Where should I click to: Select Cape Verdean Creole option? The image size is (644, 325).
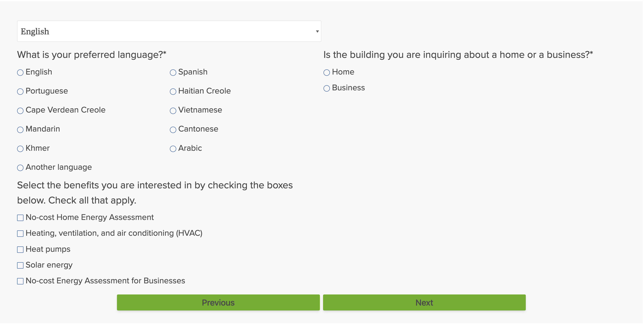click(20, 111)
